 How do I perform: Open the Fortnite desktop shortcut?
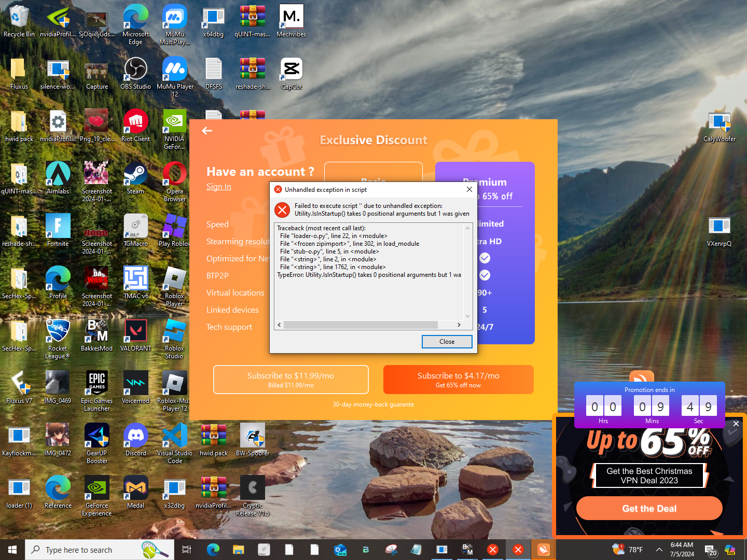(x=58, y=231)
